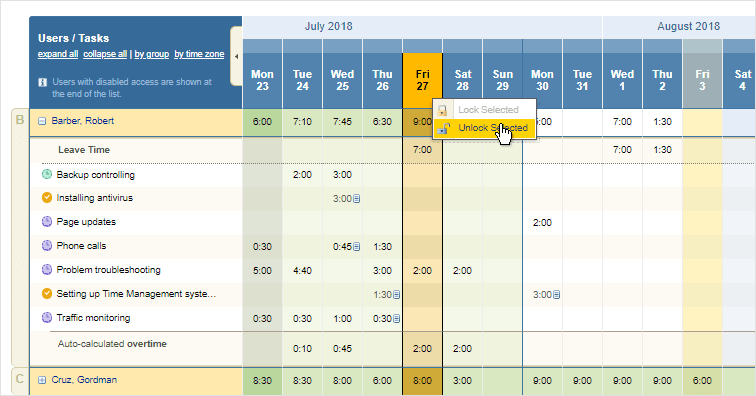Open comment icon on Traffic monitoring Thu 26
Screen dimensions: 756x396
click(396, 319)
